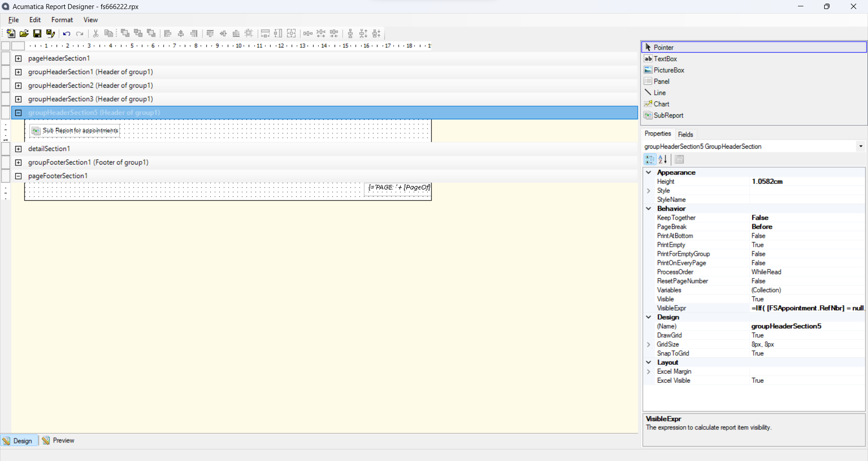This screenshot has height=461, width=868.
Task: Click Decrease Vertical Spacing icon
Action: 377,33
